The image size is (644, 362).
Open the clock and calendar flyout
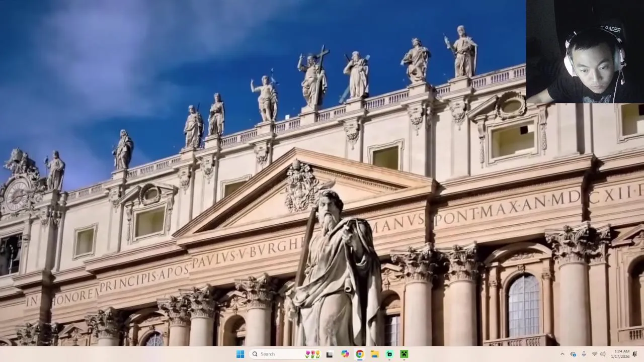pyautogui.click(x=620, y=354)
